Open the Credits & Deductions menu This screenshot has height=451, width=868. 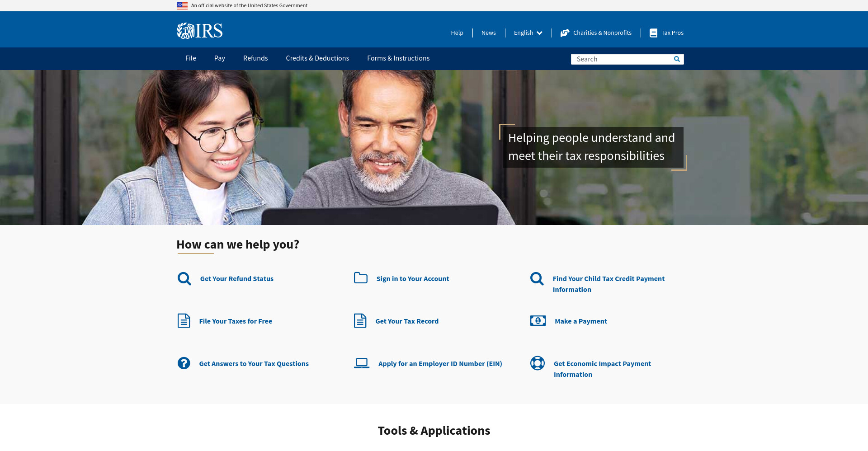317,58
